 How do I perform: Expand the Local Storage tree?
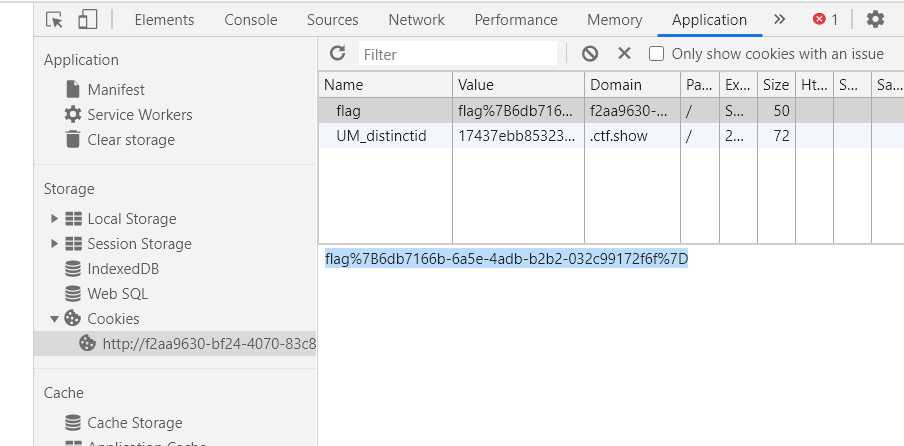tap(54, 219)
